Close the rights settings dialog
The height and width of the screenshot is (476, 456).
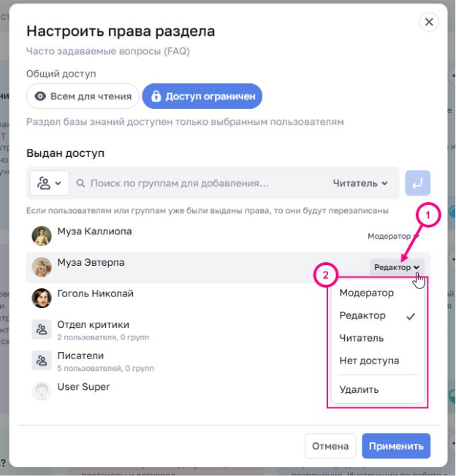pos(429,22)
